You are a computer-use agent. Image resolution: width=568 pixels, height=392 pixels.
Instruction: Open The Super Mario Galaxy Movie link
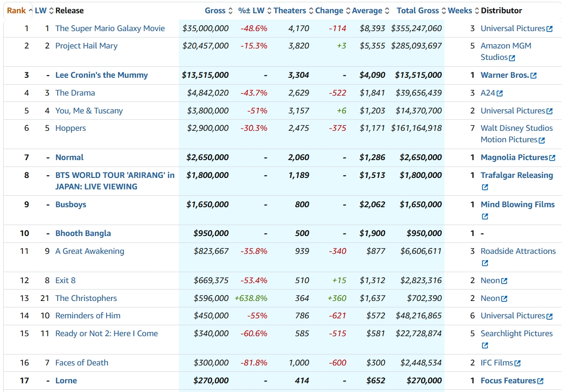tap(110, 28)
